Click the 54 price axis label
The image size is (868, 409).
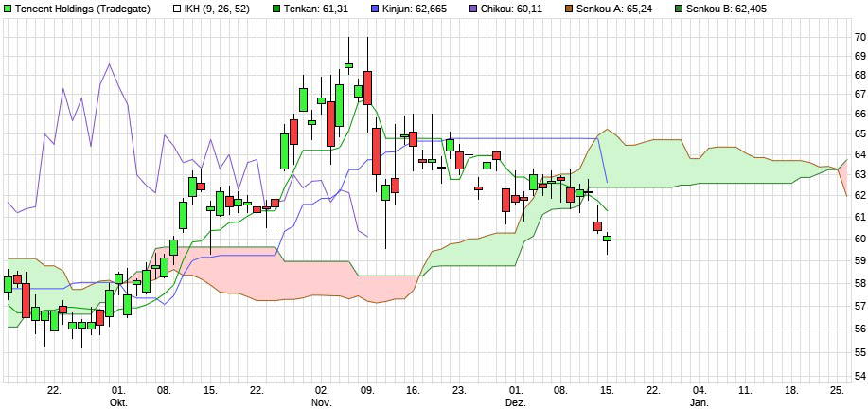click(x=859, y=377)
